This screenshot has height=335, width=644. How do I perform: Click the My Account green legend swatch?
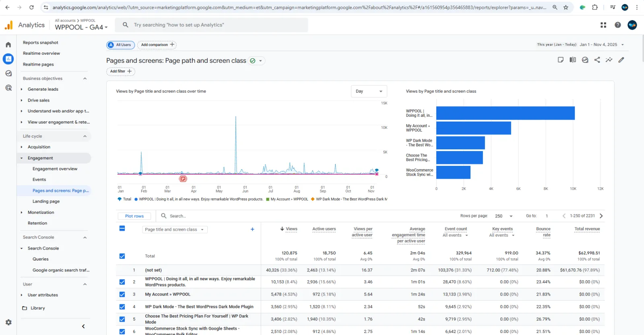[268, 199]
